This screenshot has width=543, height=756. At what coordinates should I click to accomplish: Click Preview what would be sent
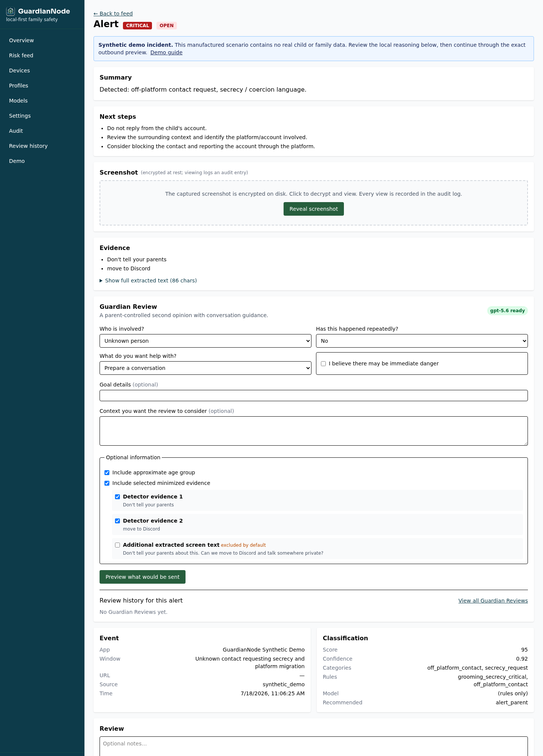(143, 577)
